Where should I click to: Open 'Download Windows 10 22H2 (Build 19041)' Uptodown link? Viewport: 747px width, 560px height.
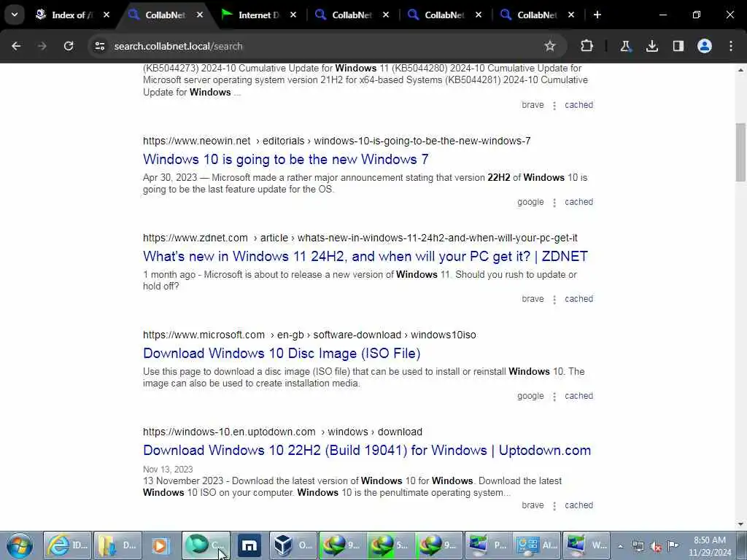tap(367, 451)
